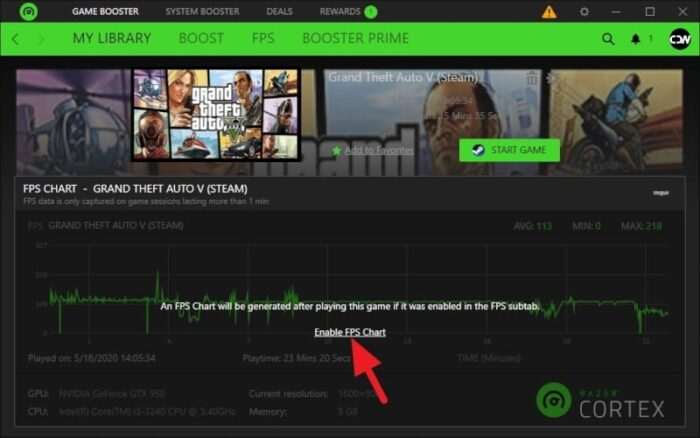Viewport: 700px width, 438px height.
Task: Remove the game with the trash icon
Action: 531,79
